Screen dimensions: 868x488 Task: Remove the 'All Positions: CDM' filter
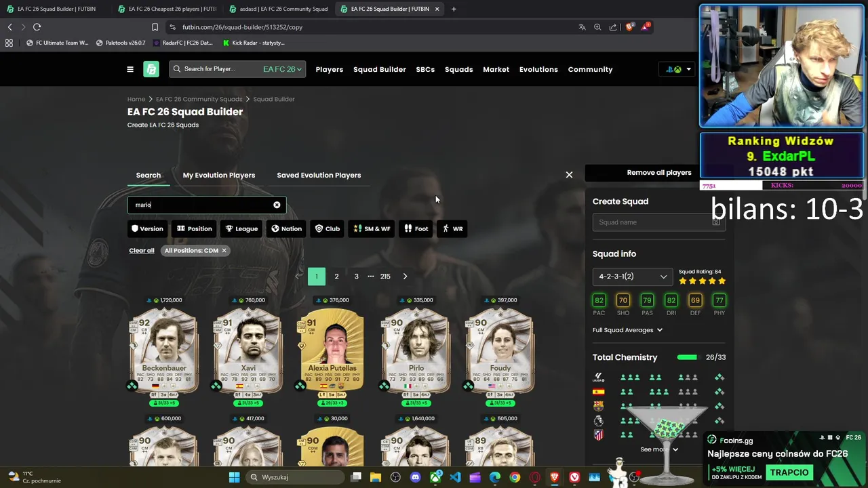tap(224, 251)
